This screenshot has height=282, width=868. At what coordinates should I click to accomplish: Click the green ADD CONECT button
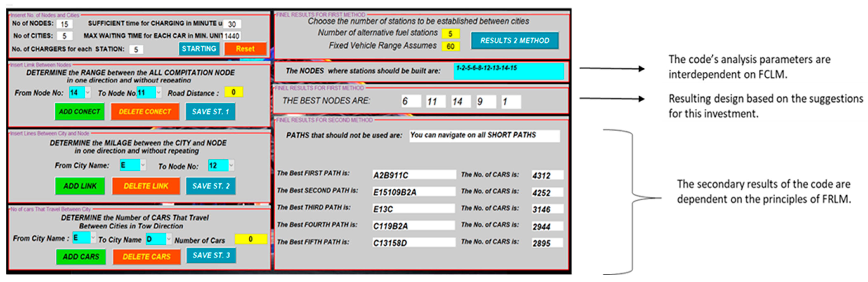tap(79, 112)
